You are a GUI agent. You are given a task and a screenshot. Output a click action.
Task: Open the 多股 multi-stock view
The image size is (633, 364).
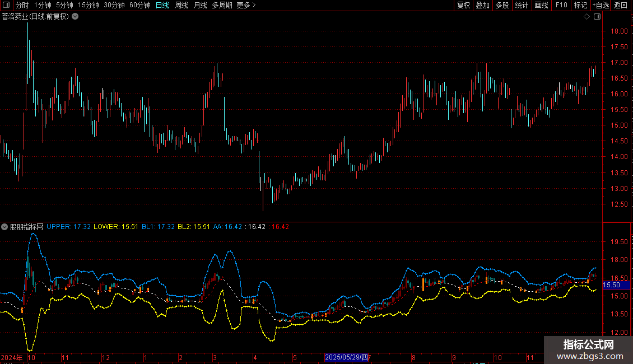(x=502, y=5)
